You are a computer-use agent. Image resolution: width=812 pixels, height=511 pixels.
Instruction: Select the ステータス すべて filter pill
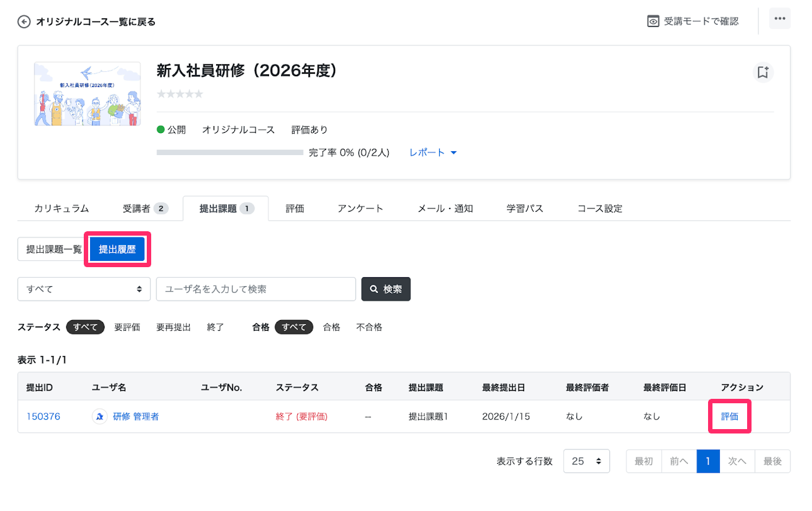click(x=85, y=327)
